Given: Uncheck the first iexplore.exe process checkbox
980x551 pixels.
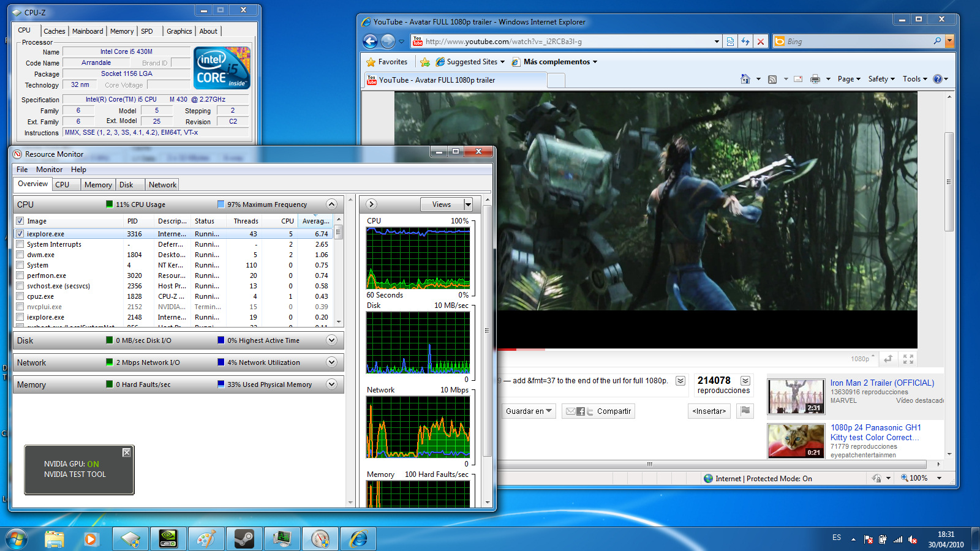Looking at the screenshot, I should tap(20, 234).
